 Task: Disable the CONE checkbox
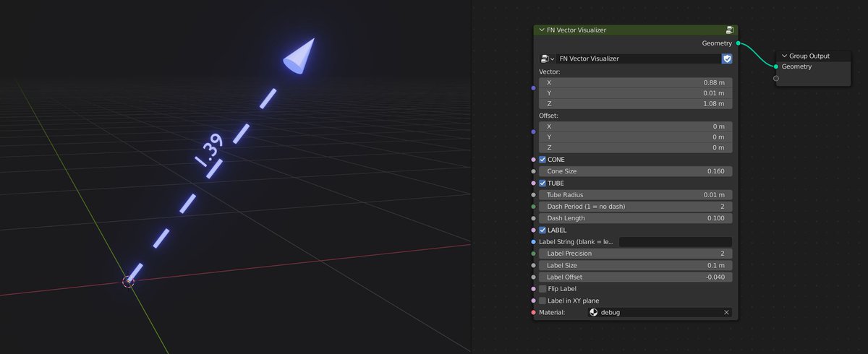[x=542, y=160]
